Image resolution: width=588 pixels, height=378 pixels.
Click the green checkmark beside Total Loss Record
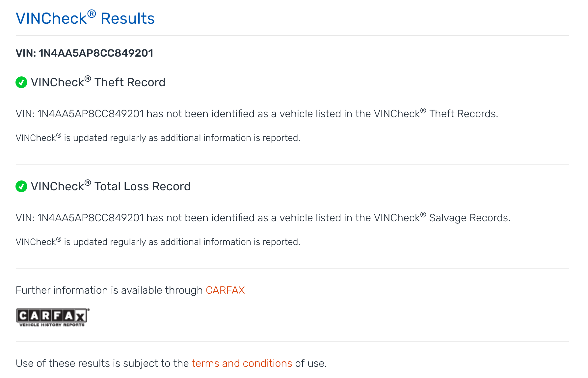(21, 187)
